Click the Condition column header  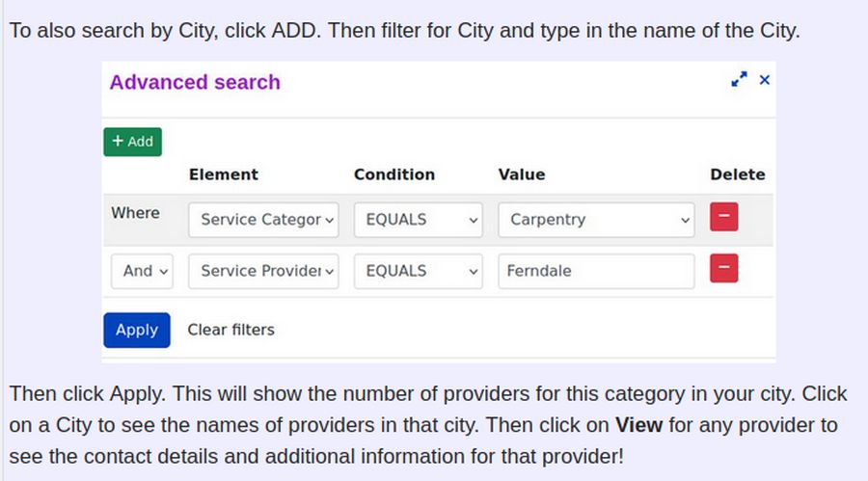click(x=394, y=174)
